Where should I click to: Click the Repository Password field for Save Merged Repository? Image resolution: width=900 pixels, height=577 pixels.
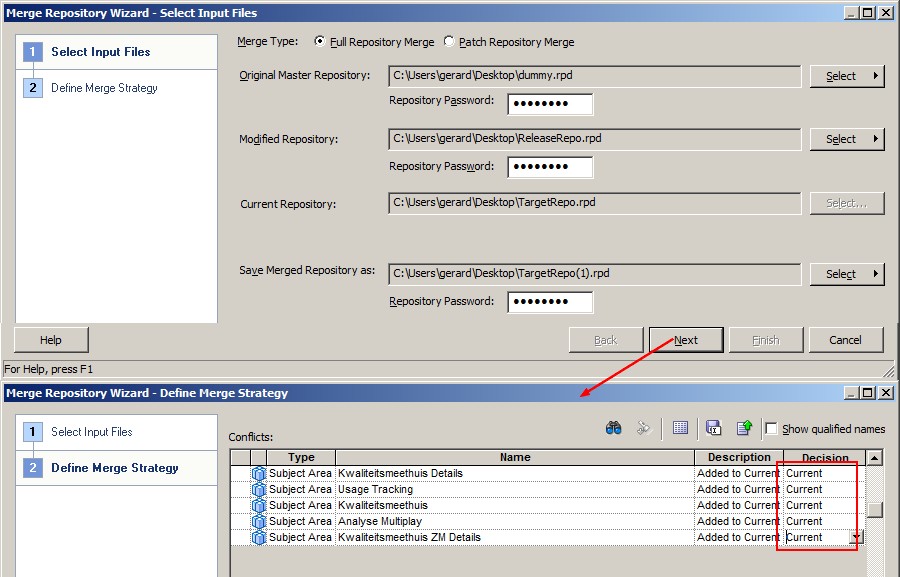[x=549, y=301]
